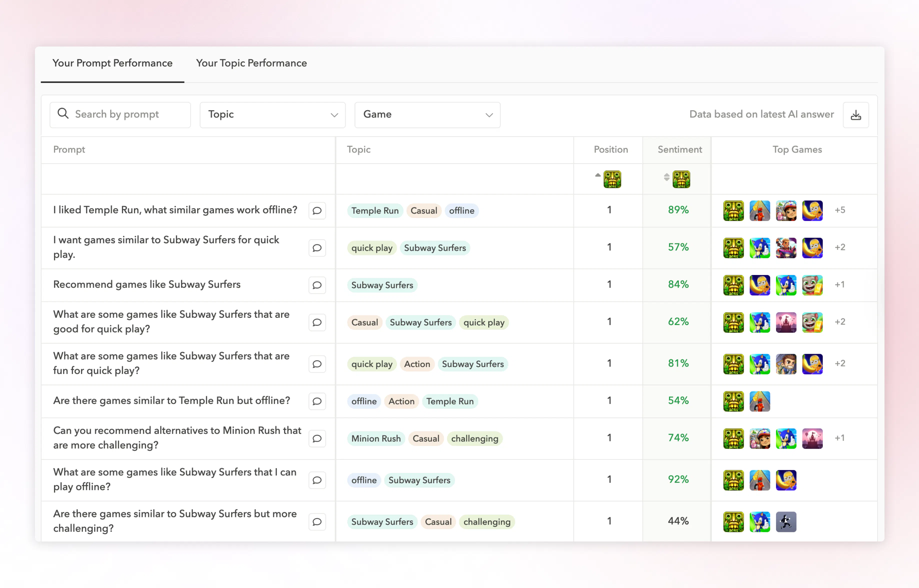Open the Topic filter dropdown
This screenshot has height=588, width=919.
[x=272, y=114]
